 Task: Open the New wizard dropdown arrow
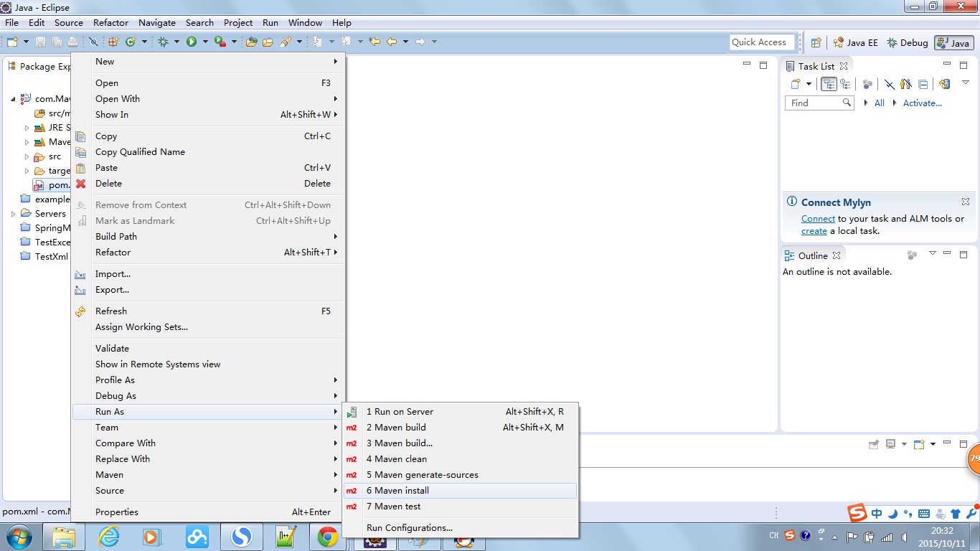pos(27,42)
